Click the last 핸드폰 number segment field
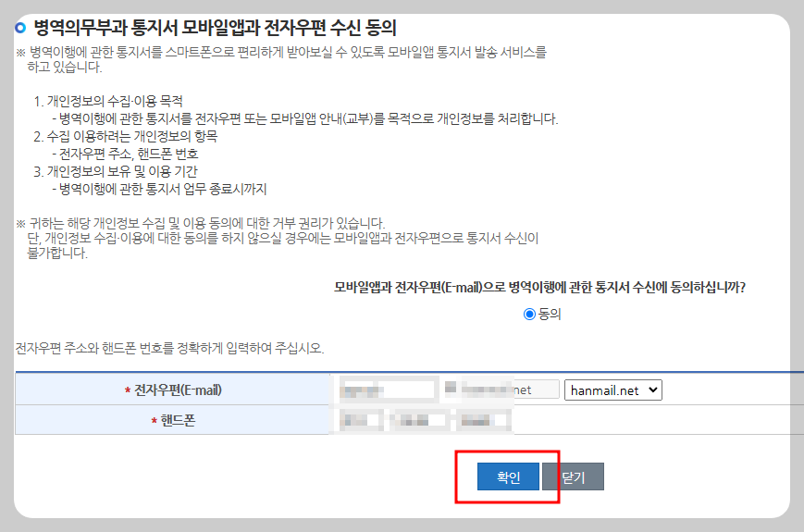 coord(484,421)
